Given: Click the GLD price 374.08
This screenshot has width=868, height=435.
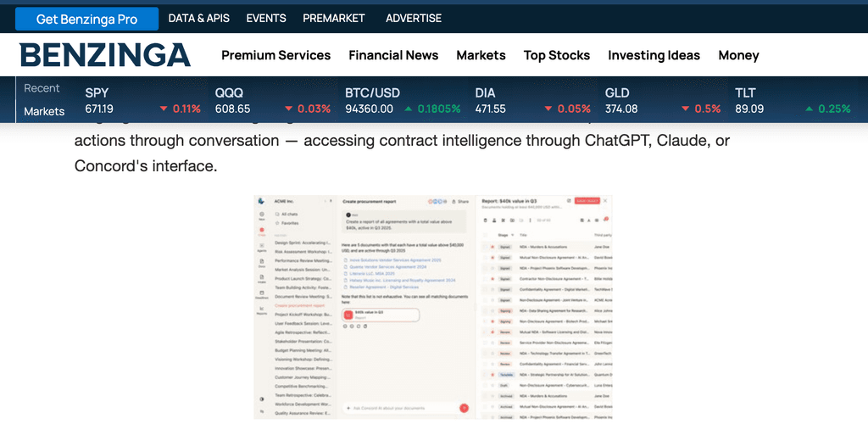Looking at the screenshot, I should (621, 109).
